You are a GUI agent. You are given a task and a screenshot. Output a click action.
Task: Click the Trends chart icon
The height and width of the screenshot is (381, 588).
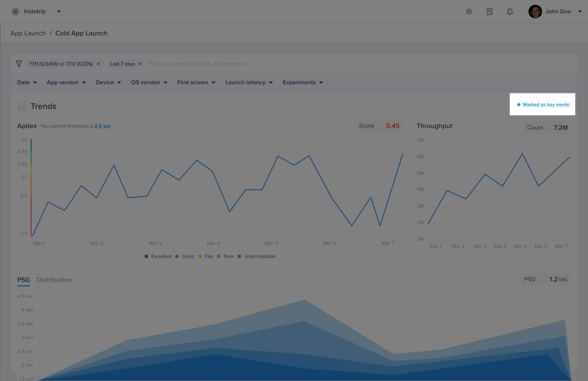(22, 106)
